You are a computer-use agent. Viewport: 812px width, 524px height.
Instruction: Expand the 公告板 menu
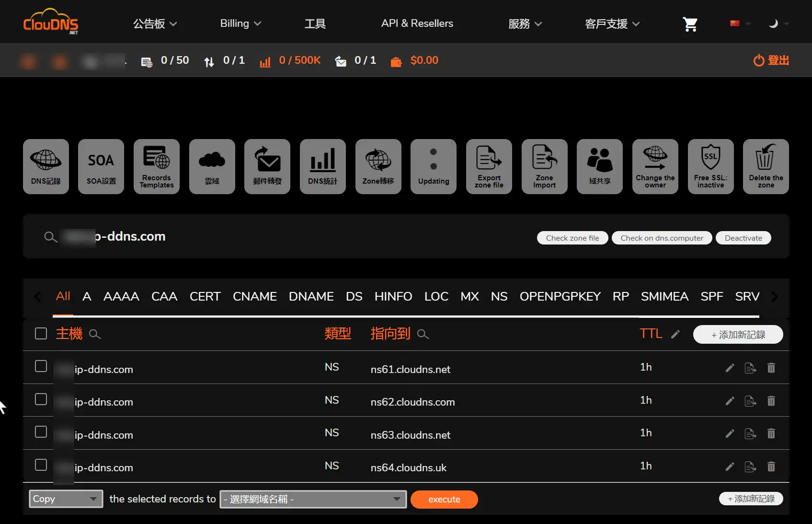tap(155, 23)
